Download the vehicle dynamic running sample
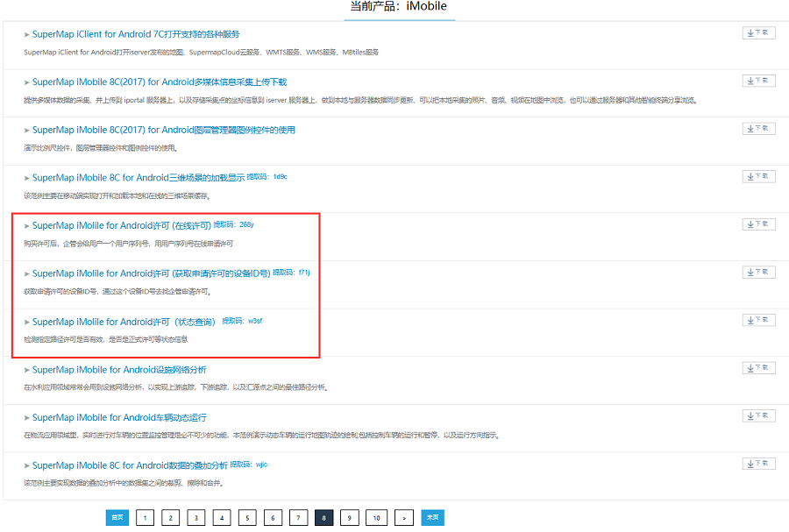The image size is (789, 532). click(758, 415)
